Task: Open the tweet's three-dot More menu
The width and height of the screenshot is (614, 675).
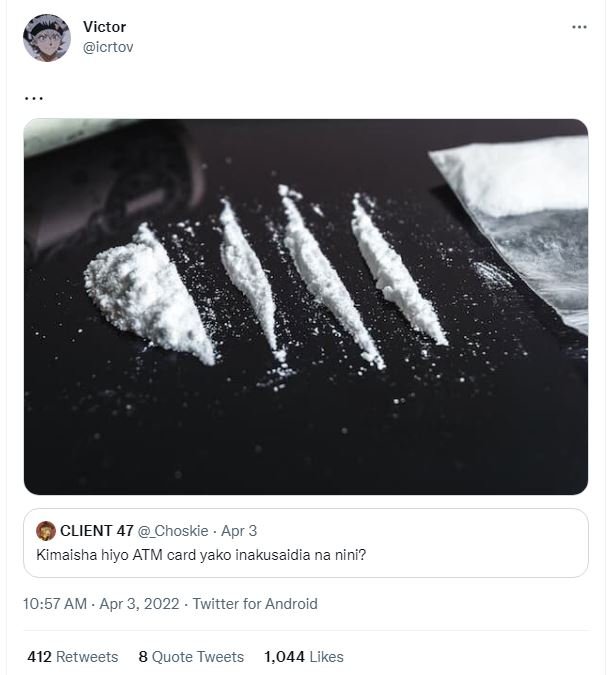Action: coord(579,27)
